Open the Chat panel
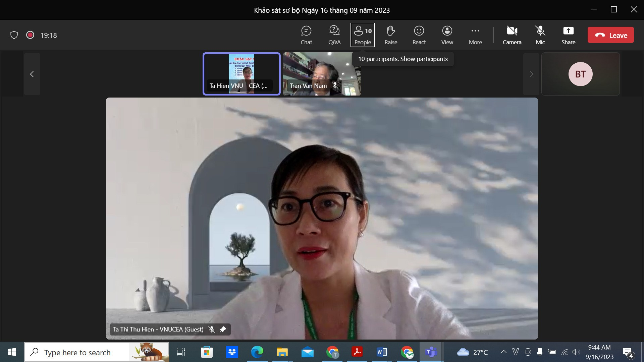Screen dimensions: 644x362 pyautogui.click(x=306, y=35)
